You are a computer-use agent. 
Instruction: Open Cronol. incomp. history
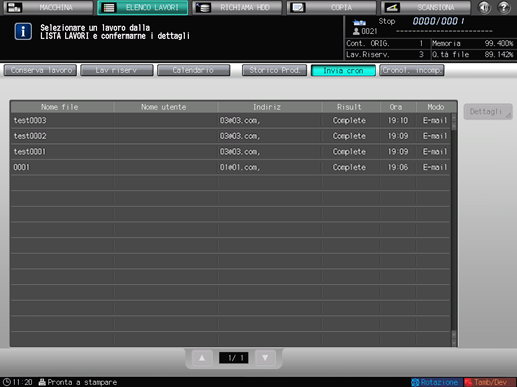tap(412, 70)
